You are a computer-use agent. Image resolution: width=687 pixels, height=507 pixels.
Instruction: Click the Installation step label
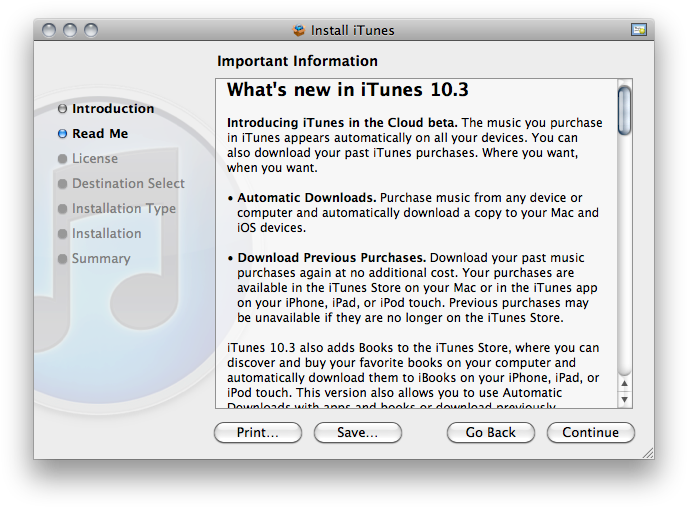click(x=106, y=234)
